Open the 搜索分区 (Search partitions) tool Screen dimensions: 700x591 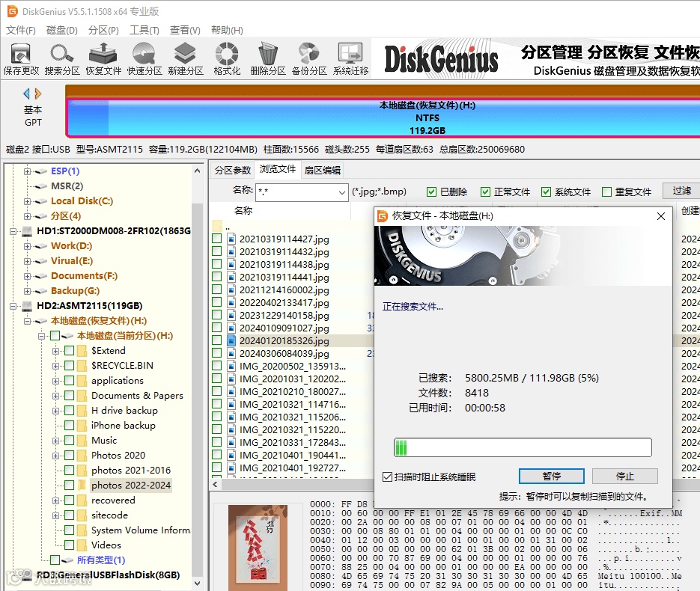point(62,59)
